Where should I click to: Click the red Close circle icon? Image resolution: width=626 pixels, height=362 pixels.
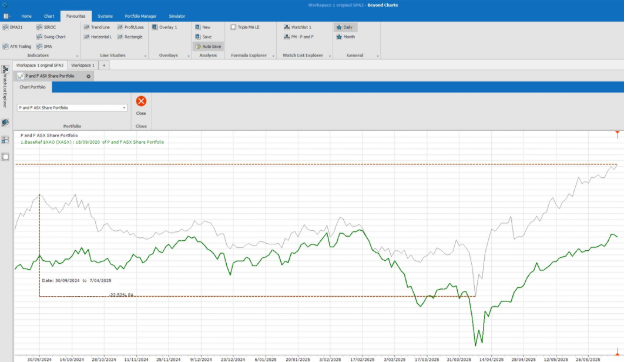(141, 101)
